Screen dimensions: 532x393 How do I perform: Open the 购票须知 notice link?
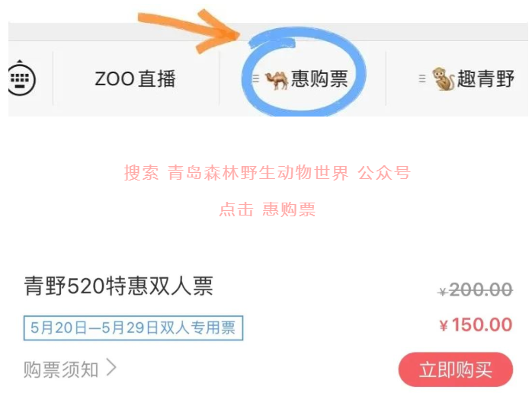point(61,369)
